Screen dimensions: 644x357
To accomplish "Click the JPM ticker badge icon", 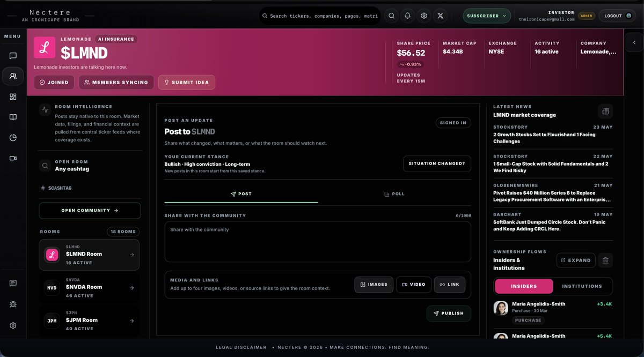I will (52, 321).
